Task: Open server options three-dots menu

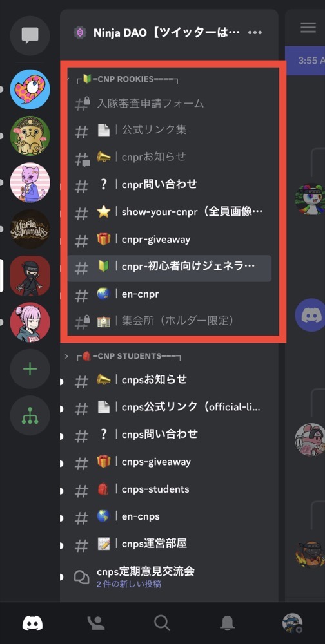Action: click(x=255, y=32)
